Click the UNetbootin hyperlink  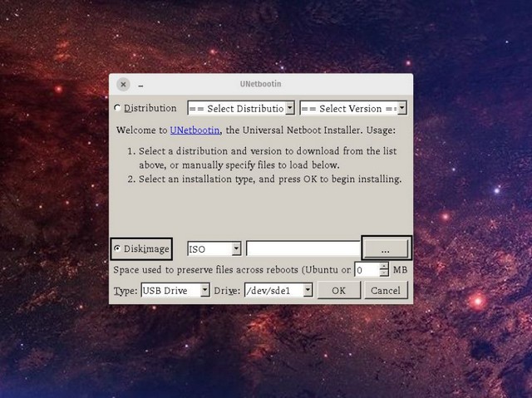click(195, 130)
